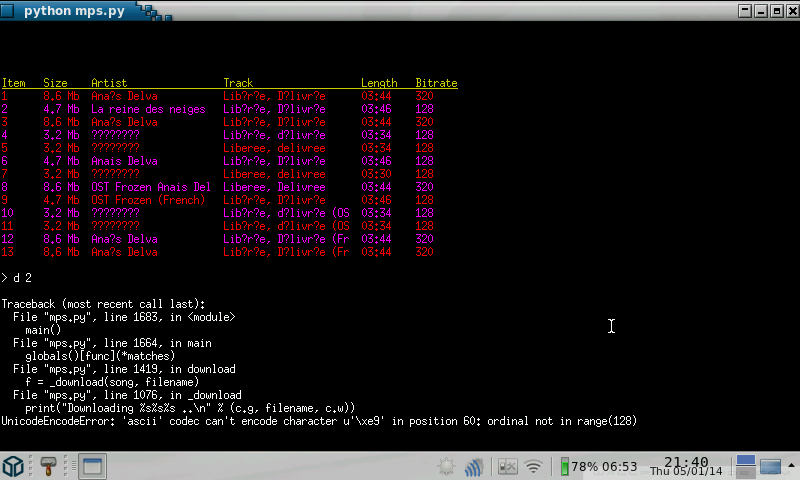
Task: Click the line 1683 in <module> text
Action: coord(169,317)
